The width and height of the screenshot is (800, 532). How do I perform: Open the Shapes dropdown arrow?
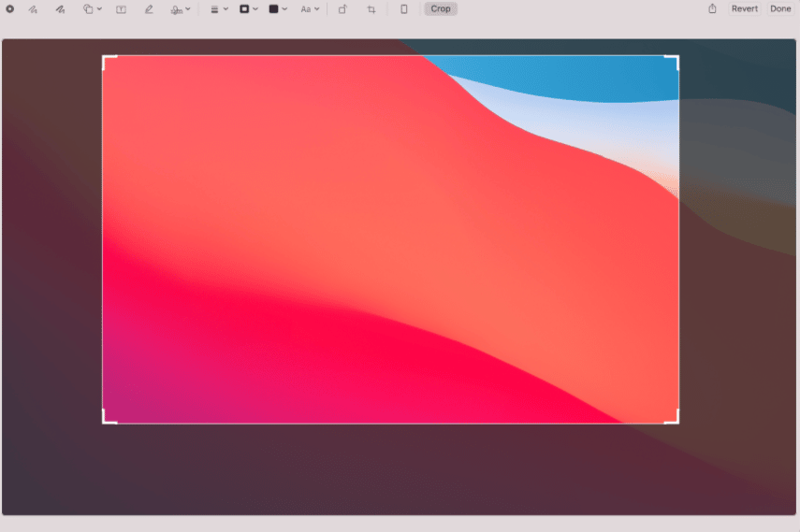[99, 9]
